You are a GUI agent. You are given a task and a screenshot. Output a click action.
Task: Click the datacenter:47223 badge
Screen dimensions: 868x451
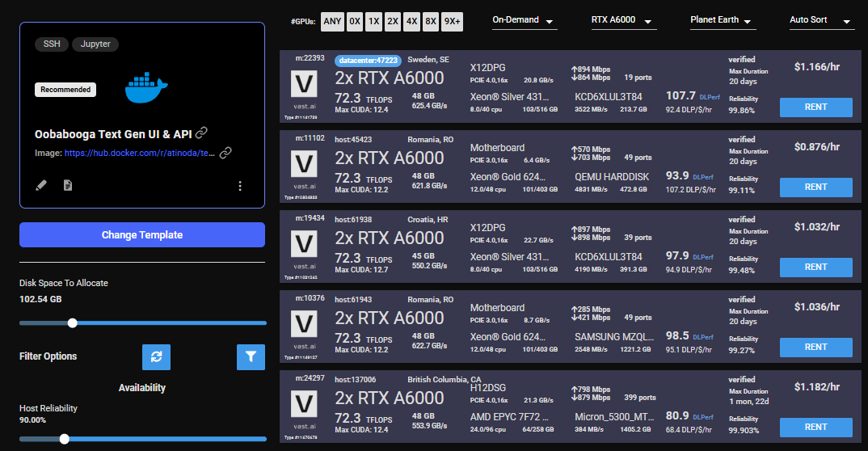(368, 61)
